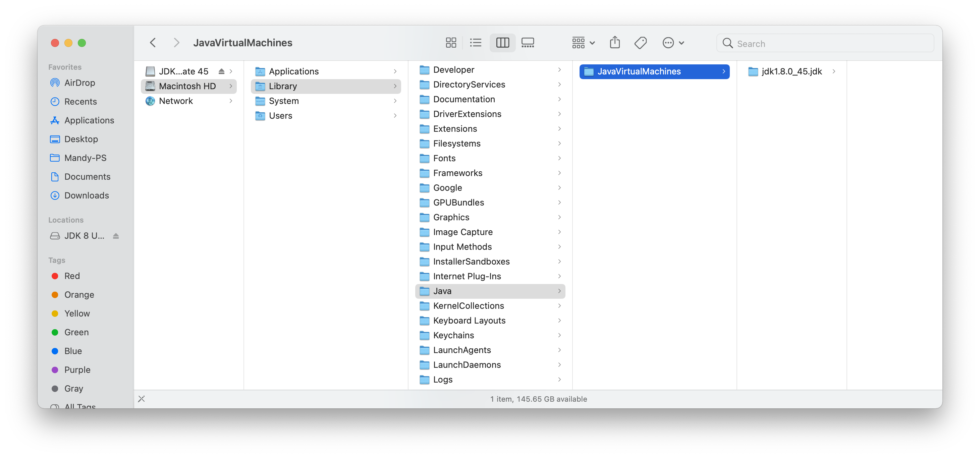Open the group-by options dropdown
The width and height of the screenshot is (980, 458).
[583, 43]
